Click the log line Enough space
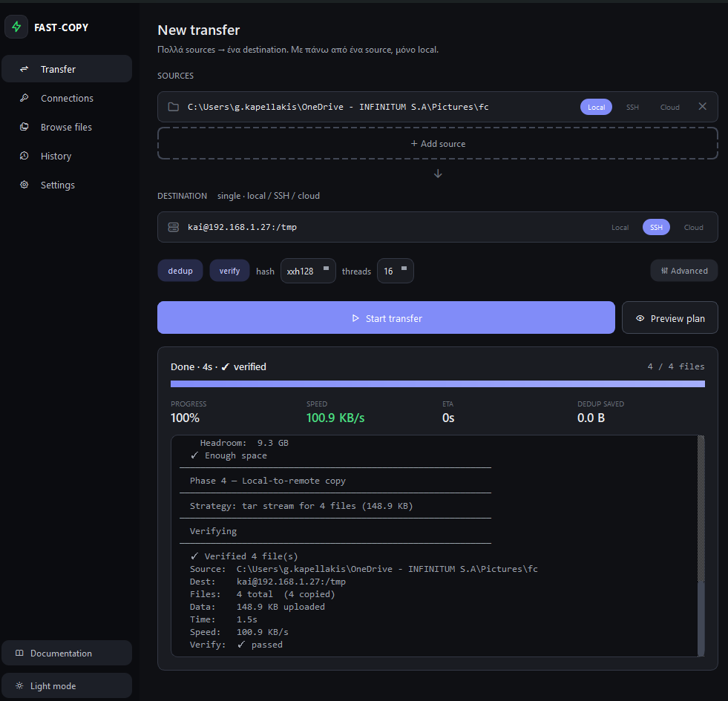728x701 pixels. tap(229, 455)
